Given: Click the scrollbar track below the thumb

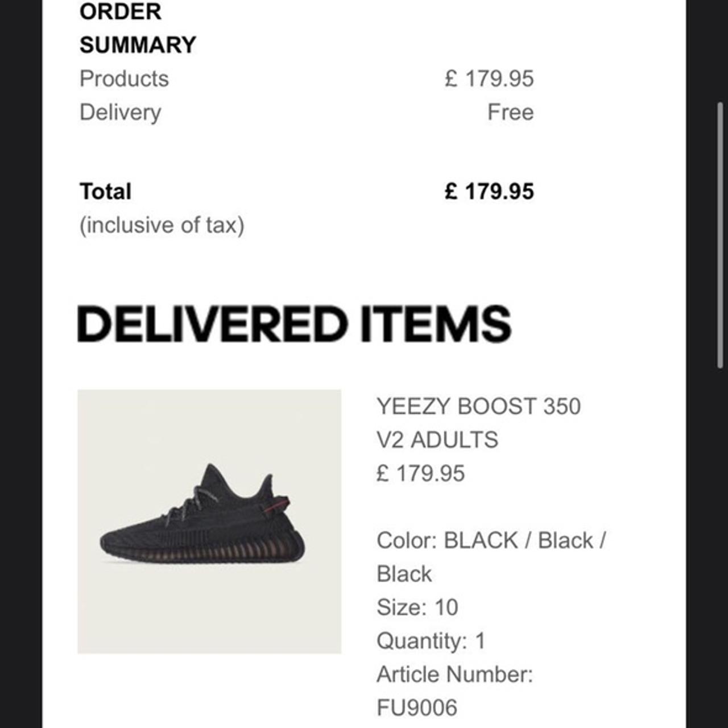Looking at the screenshot, I should [x=720, y=546].
